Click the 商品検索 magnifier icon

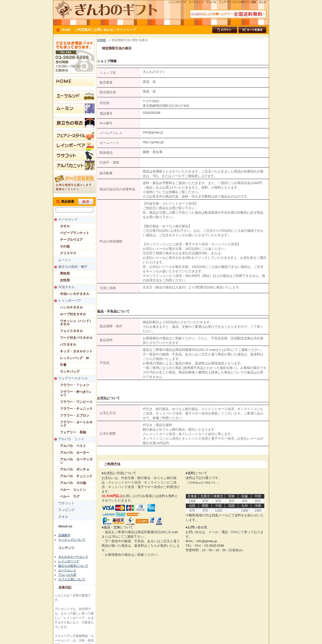tap(58, 202)
